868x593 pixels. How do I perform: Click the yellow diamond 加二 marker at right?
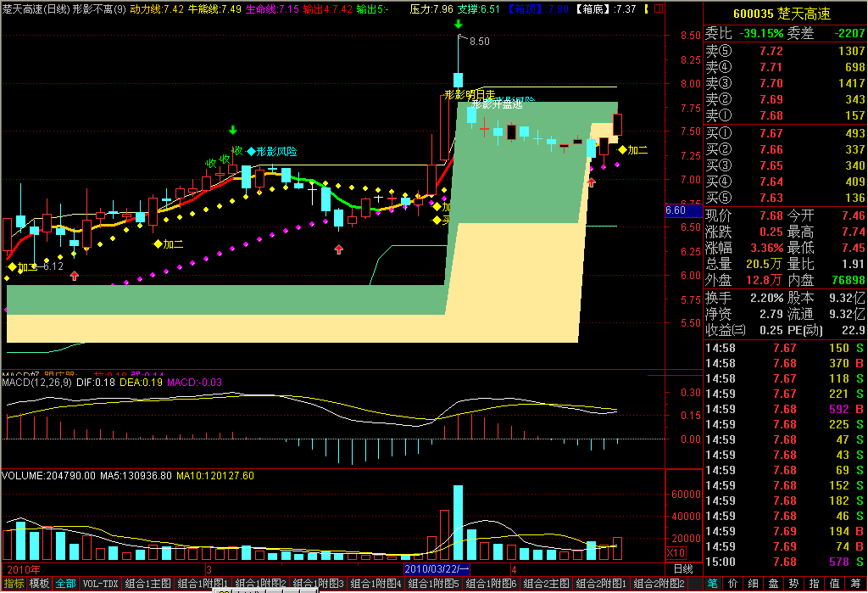tap(622, 150)
